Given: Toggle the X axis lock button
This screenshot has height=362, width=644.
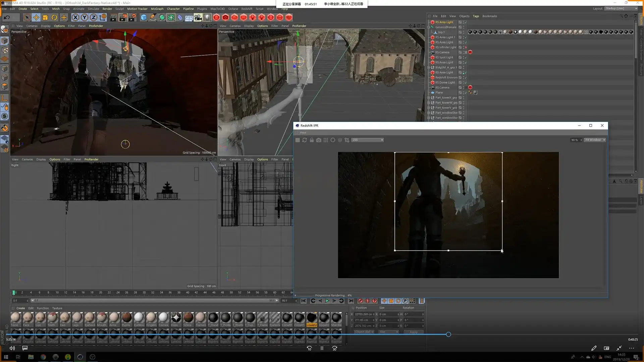Looking at the screenshot, I should pos(75,17).
